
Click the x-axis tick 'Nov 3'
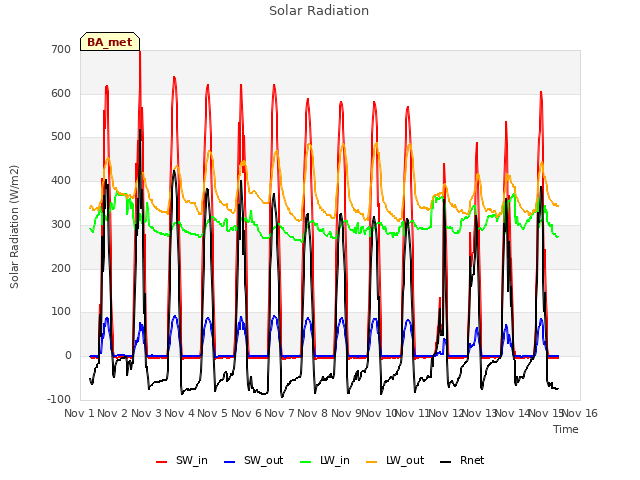(x=146, y=413)
